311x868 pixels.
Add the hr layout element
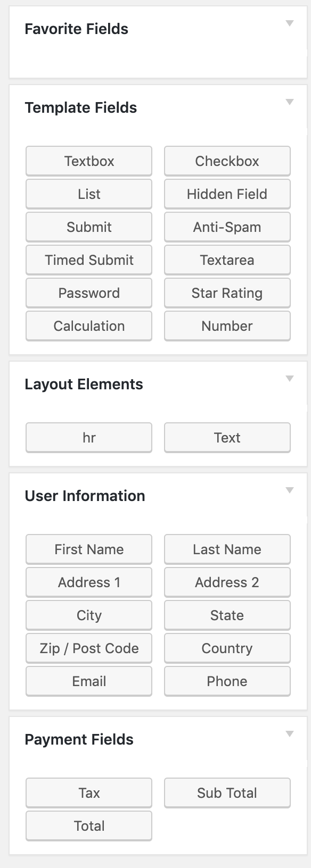point(89,438)
